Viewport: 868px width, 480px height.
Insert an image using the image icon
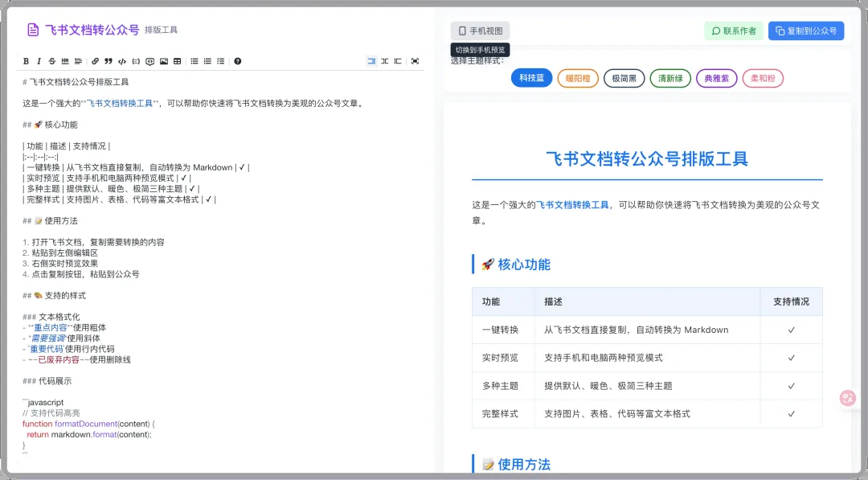click(163, 61)
